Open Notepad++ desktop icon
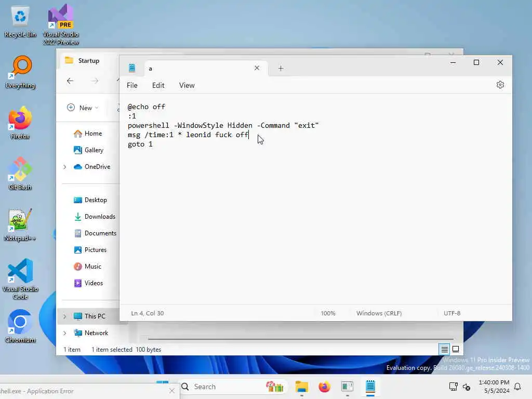This screenshot has width=532, height=399. 20,224
